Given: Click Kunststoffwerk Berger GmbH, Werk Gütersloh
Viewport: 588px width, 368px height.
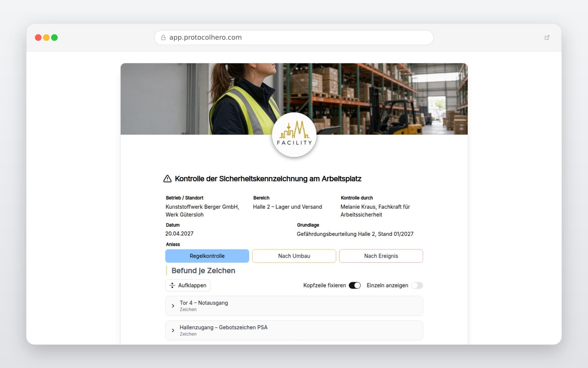Looking at the screenshot, I should click(x=202, y=210).
